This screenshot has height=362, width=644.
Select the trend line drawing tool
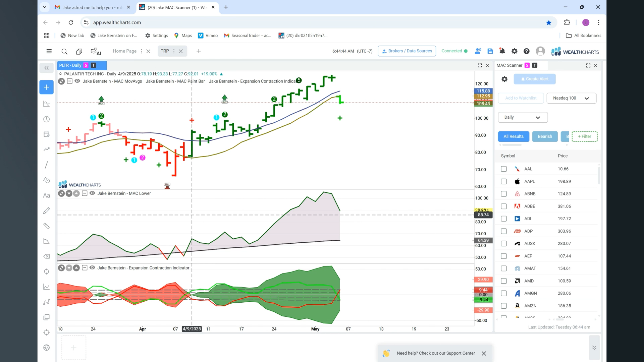point(46,165)
